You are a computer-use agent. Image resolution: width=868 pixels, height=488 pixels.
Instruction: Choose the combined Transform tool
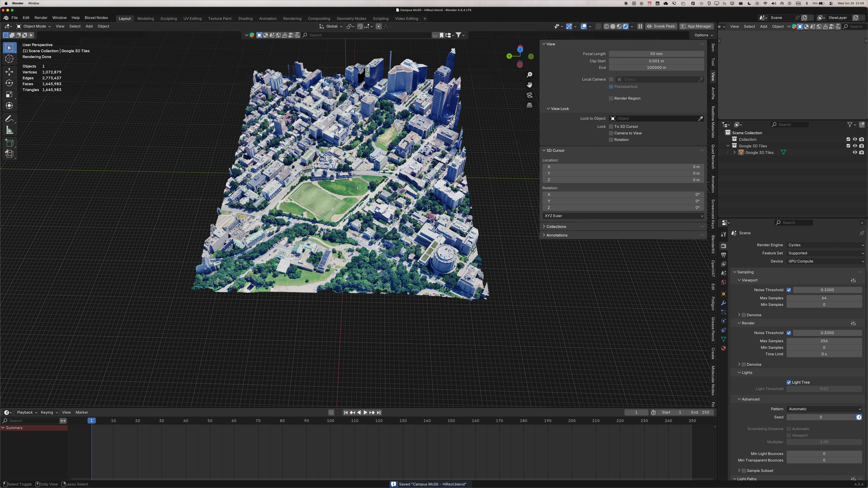pyautogui.click(x=9, y=106)
